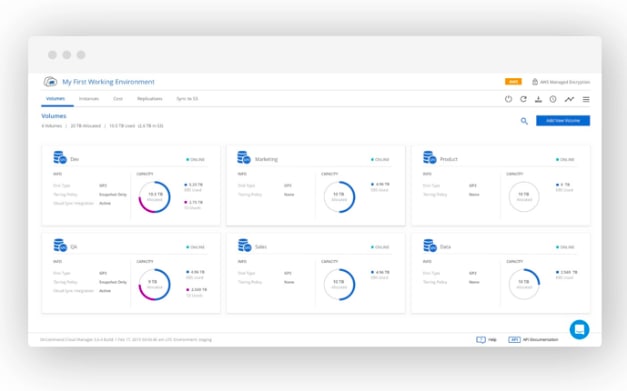Click the magnifier search icon beside Add New Volume
This screenshot has height=391, width=627.
coord(524,121)
